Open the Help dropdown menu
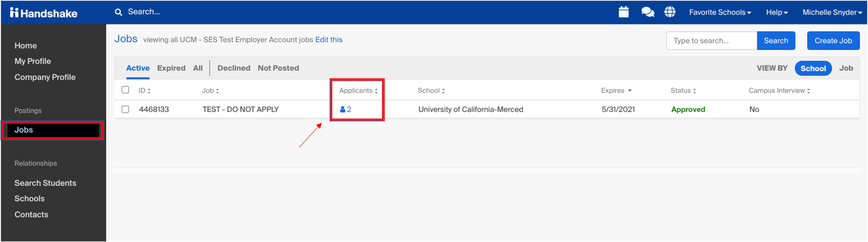 coord(777,12)
